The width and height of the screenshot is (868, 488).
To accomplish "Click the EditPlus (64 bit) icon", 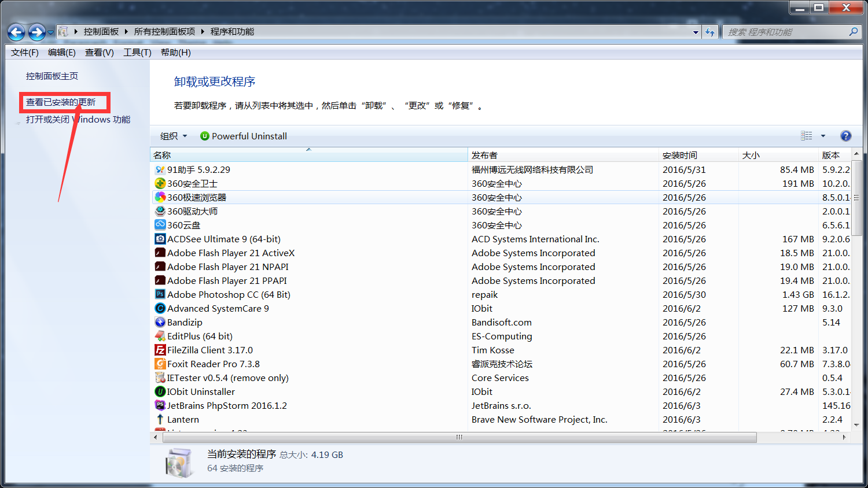I will click(160, 336).
